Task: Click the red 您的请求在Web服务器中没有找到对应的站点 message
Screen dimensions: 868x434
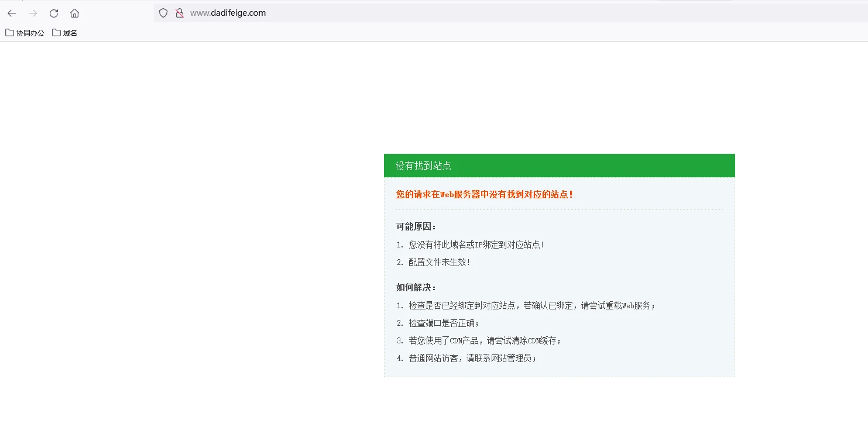Action: coord(485,194)
